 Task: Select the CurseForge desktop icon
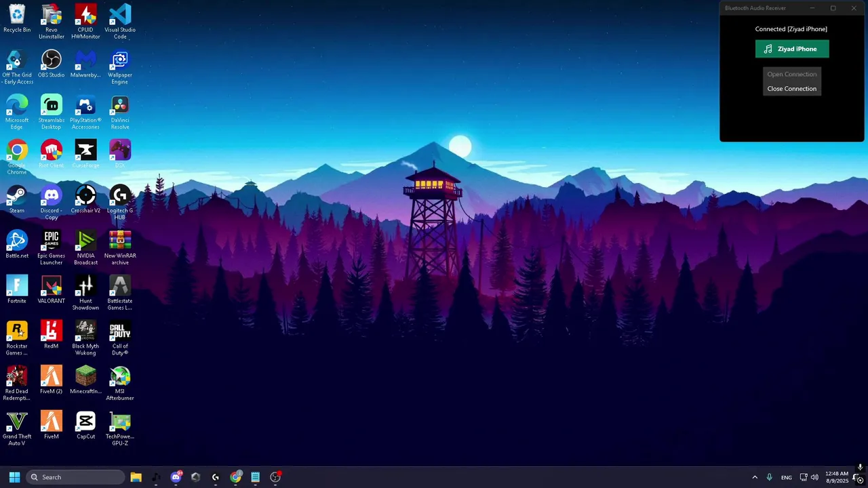(x=85, y=154)
